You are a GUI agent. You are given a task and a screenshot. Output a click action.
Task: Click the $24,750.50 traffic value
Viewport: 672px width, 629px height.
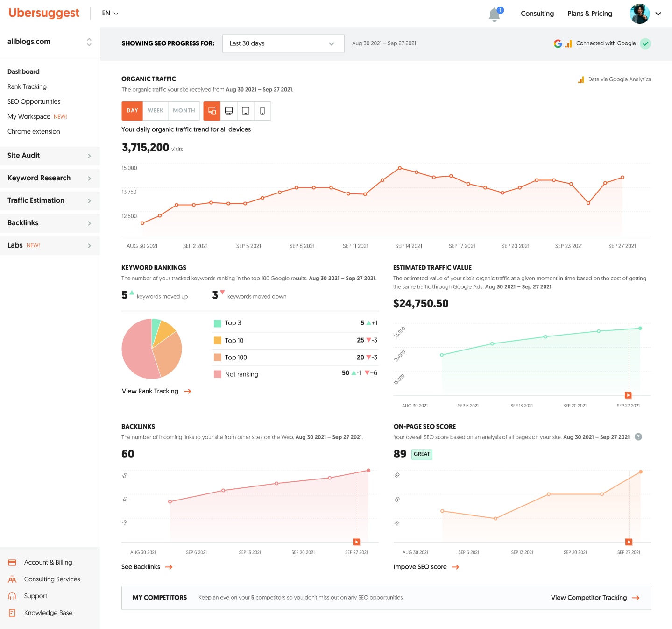coord(421,304)
